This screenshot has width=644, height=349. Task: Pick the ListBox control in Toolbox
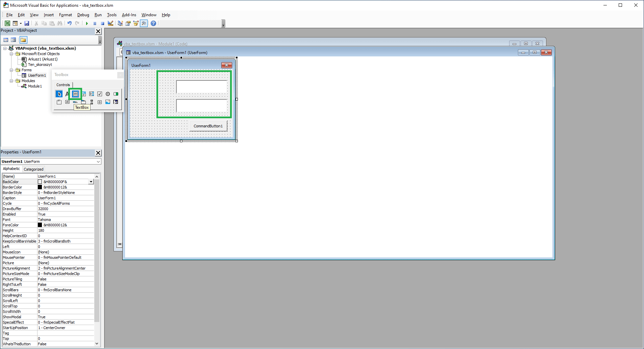pyautogui.click(x=92, y=94)
